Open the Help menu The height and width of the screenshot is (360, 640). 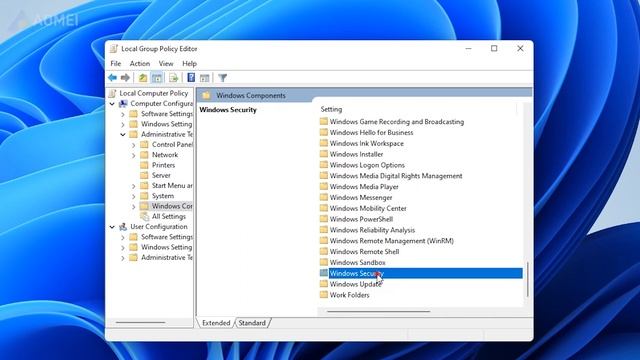coord(189,64)
